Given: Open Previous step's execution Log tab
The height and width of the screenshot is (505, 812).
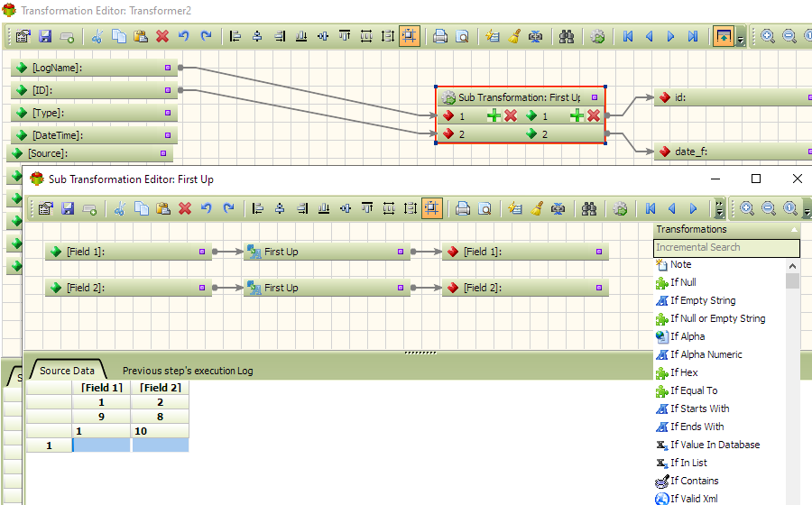Looking at the screenshot, I should point(188,371).
